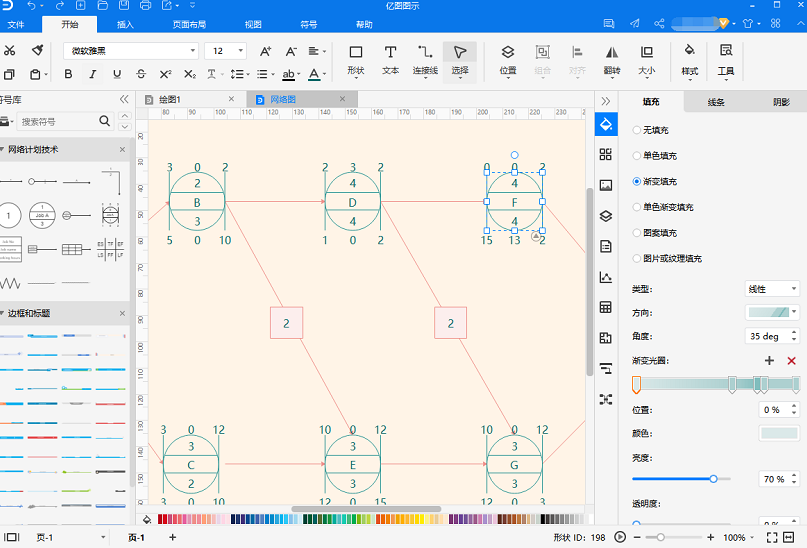Click the Text tool icon
The height and width of the screenshot is (548, 807).
click(x=390, y=61)
